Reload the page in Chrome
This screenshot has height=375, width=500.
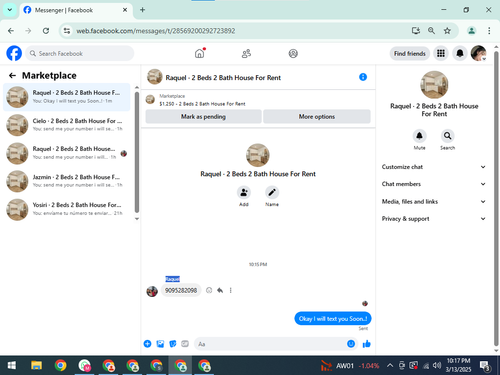(46, 31)
